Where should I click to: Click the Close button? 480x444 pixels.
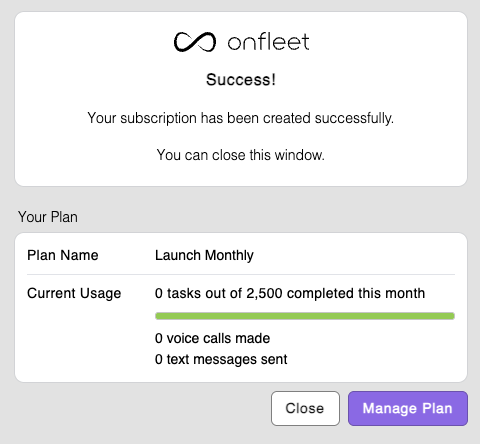tap(305, 408)
